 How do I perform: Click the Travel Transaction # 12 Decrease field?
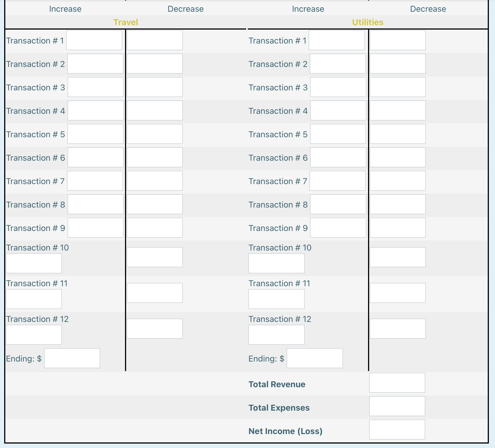(x=154, y=329)
